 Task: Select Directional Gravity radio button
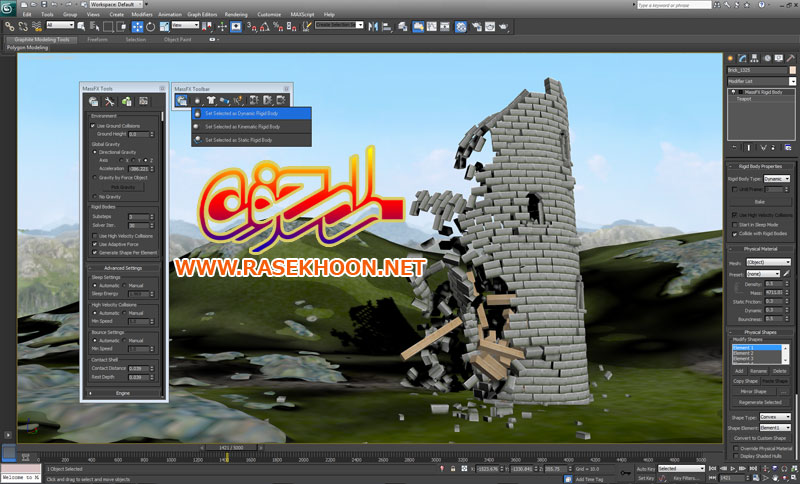coord(94,152)
